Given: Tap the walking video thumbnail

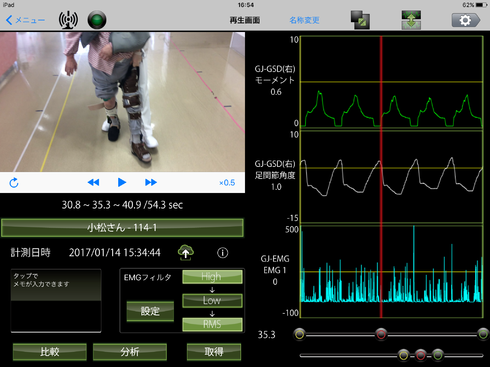Looking at the screenshot, I should 122,102.
